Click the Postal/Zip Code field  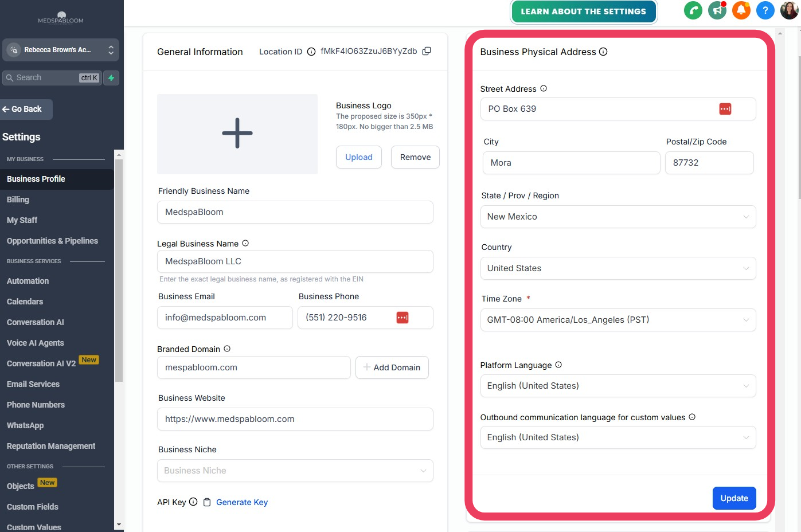[x=709, y=163]
